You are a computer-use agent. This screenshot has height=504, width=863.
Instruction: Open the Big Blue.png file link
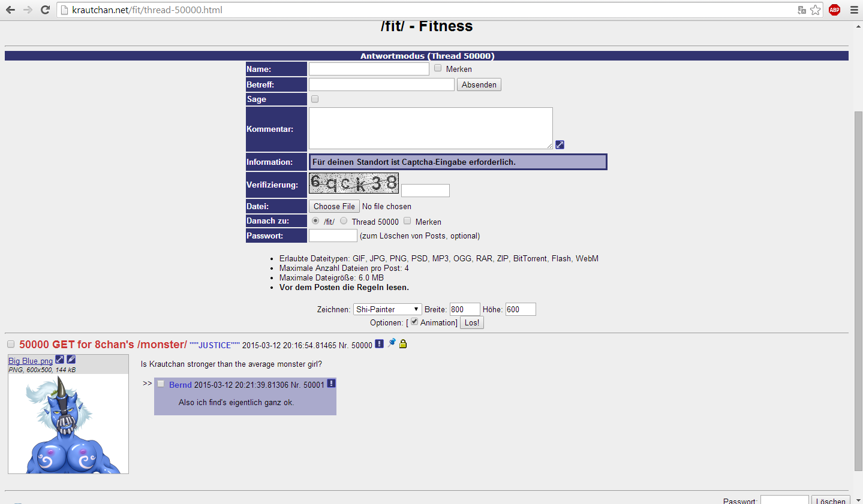click(x=31, y=361)
